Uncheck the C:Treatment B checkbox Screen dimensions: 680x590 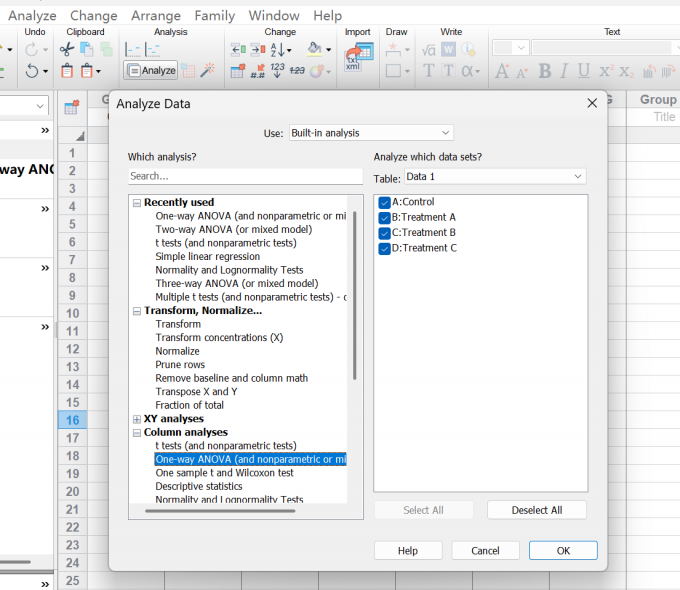click(x=384, y=233)
